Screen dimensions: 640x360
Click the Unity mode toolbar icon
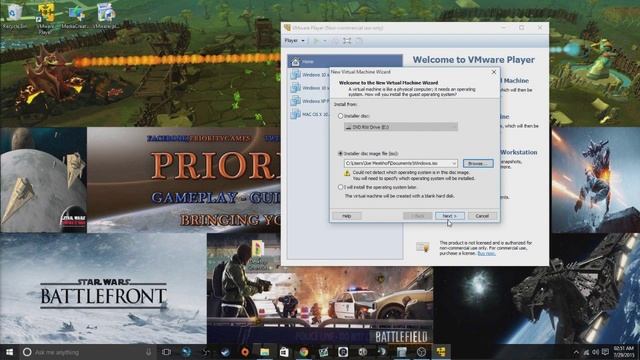coord(359,41)
